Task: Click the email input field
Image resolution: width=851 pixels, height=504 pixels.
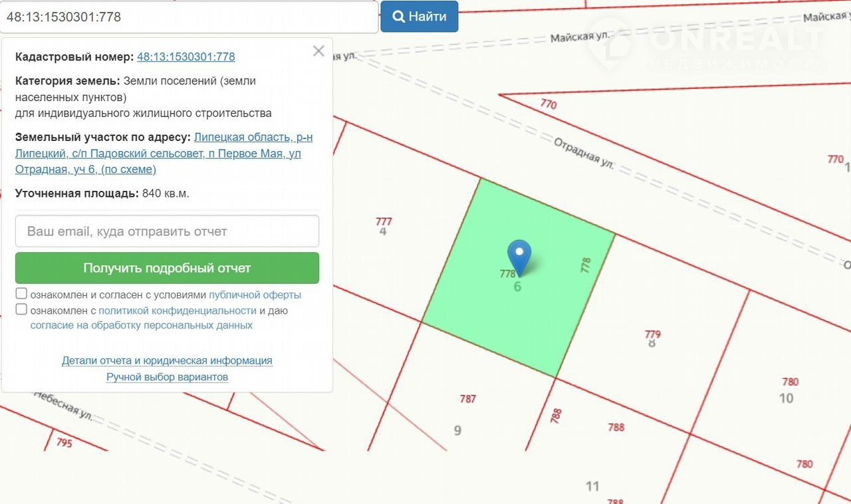Action: click(x=167, y=231)
